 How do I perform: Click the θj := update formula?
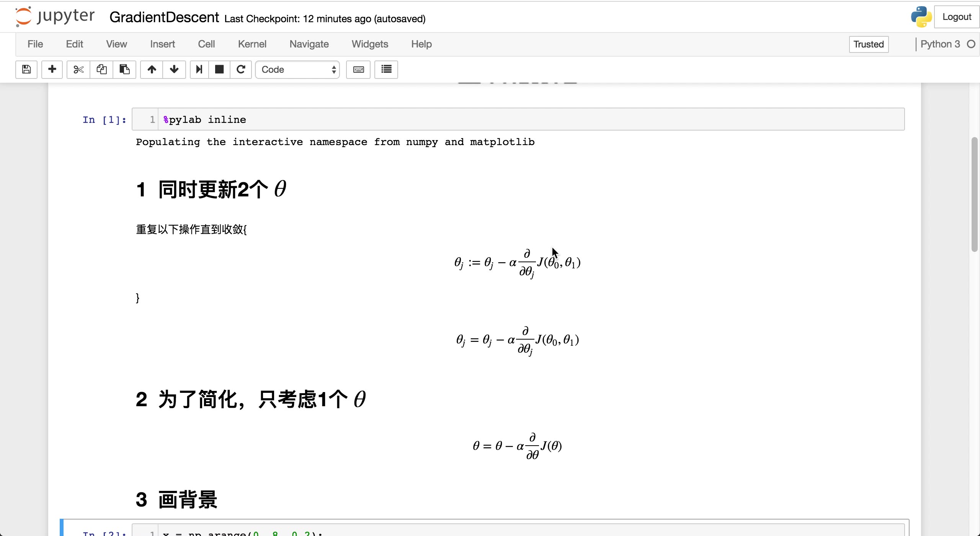(517, 263)
